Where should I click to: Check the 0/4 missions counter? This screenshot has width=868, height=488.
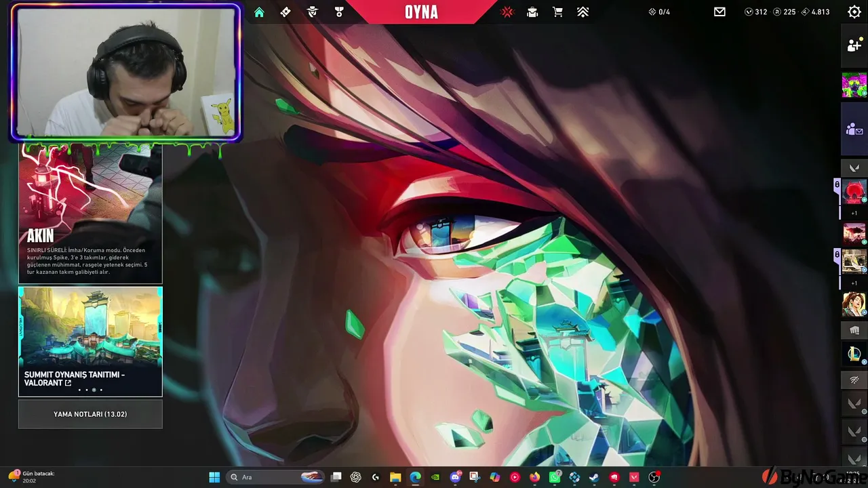click(659, 12)
